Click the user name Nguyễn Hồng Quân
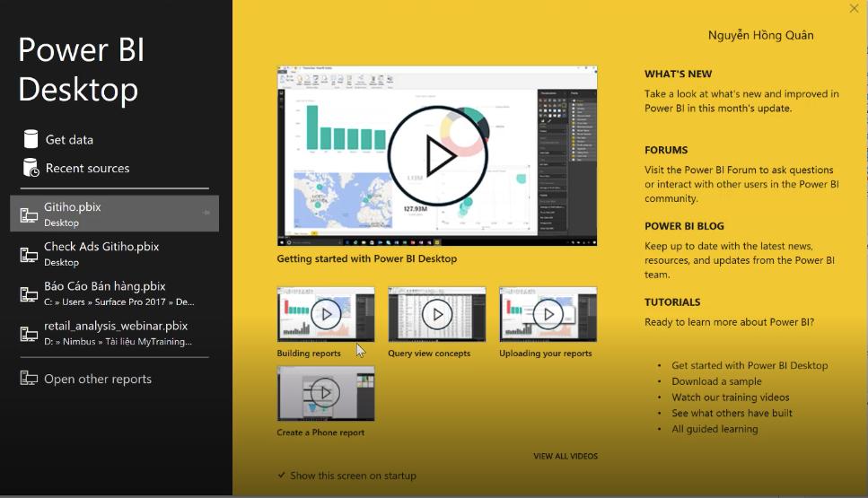The height and width of the screenshot is (498, 868). (760, 35)
